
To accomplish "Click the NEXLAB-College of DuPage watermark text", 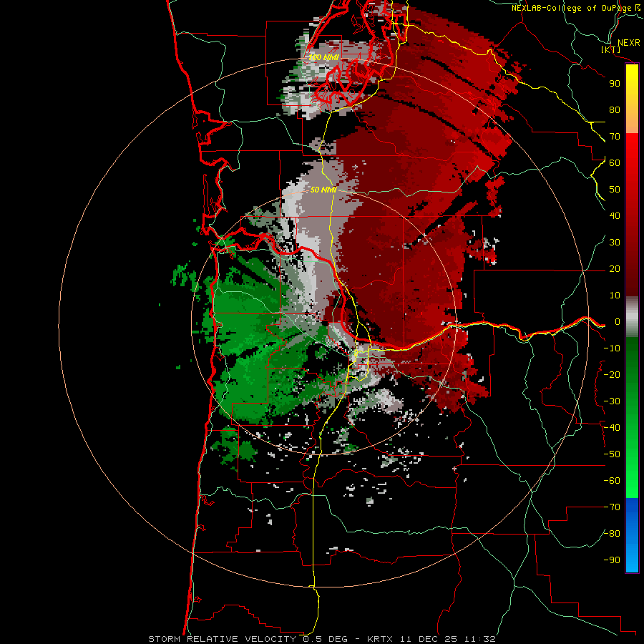I will click(572, 8).
